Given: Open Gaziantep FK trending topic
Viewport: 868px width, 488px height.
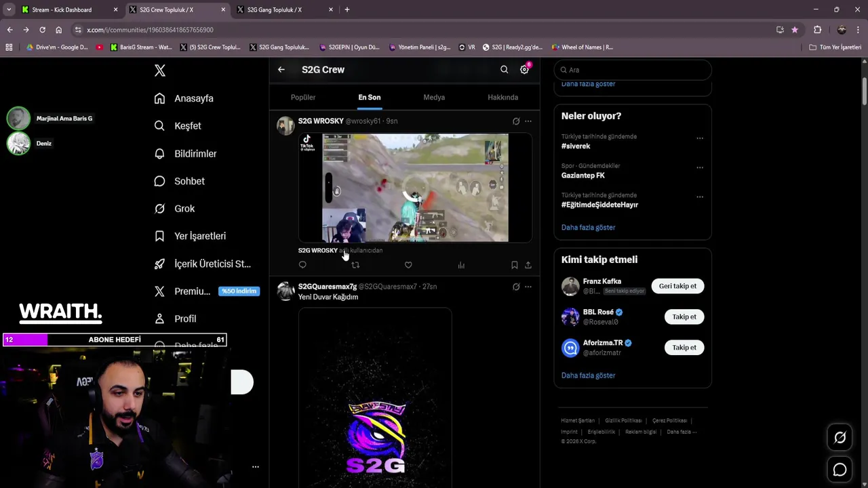Looking at the screenshot, I should click(x=583, y=176).
